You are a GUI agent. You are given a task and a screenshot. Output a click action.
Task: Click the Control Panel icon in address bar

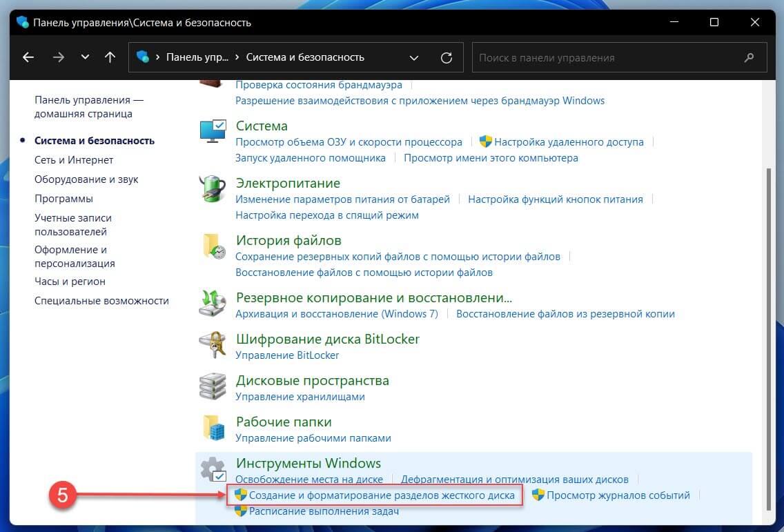coord(143,57)
